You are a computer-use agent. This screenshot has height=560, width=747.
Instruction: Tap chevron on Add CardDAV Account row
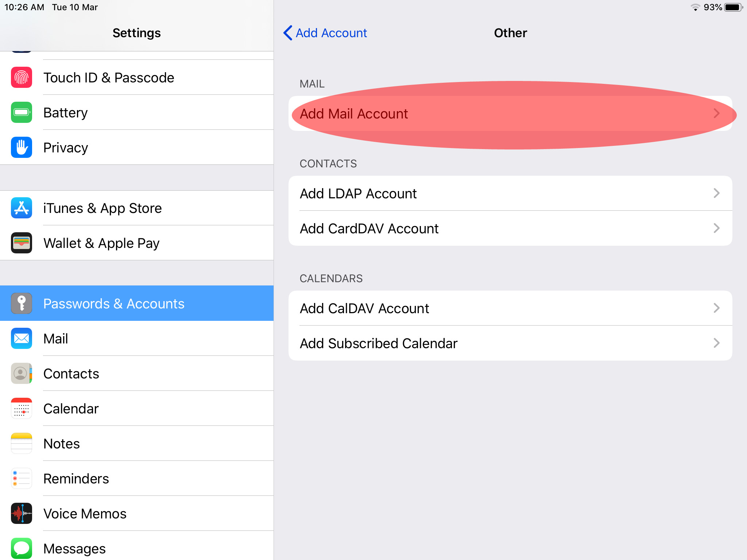coord(716,228)
